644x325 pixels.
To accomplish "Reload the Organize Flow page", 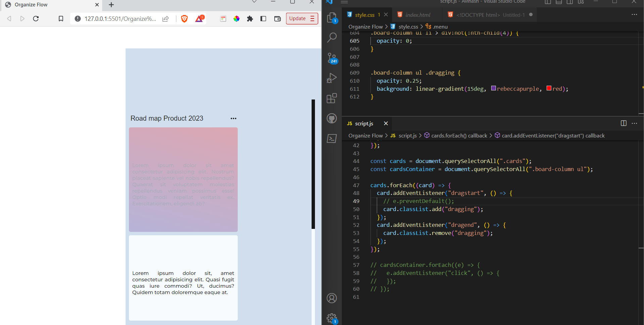I will 36,19.
